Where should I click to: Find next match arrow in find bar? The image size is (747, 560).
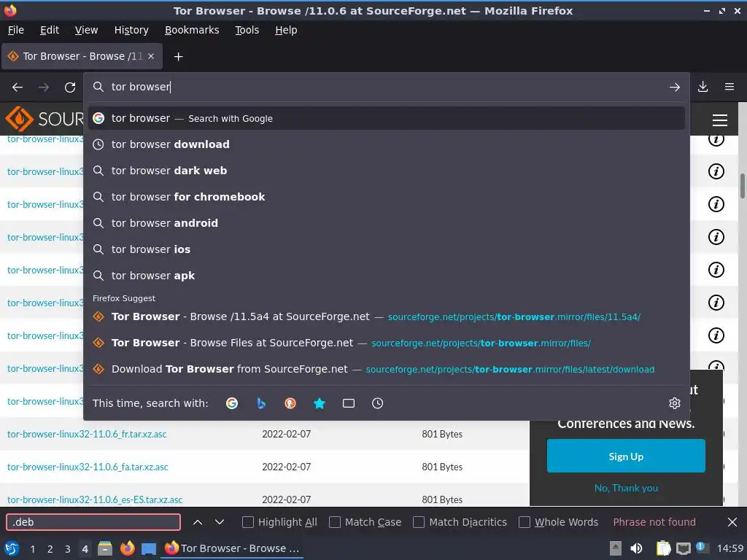[219, 522]
